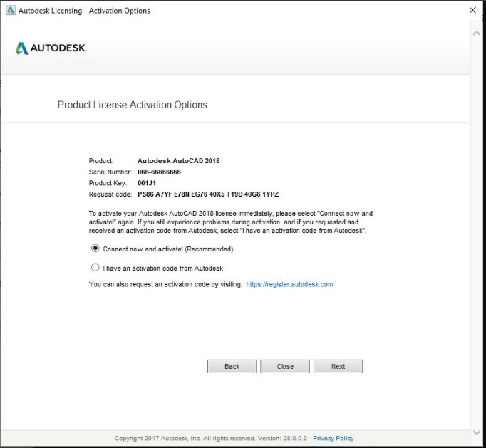
Task: Click the "Product License Activation Options" heading
Action: [132, 105]
